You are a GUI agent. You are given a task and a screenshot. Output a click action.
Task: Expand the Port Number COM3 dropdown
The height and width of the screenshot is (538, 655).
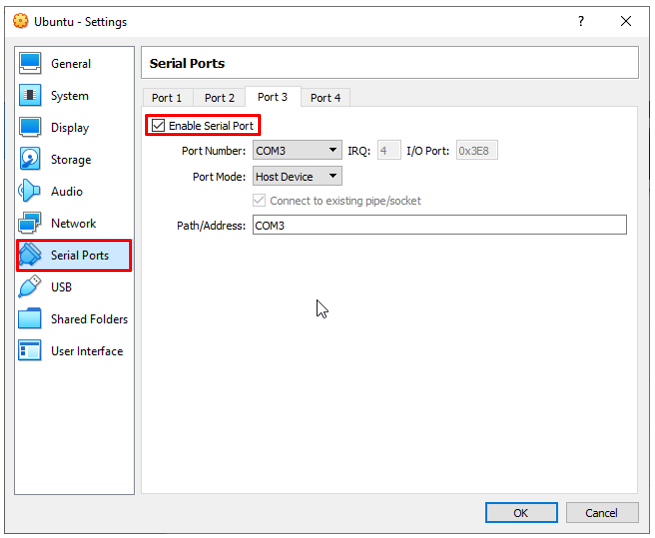pos(297,150)
